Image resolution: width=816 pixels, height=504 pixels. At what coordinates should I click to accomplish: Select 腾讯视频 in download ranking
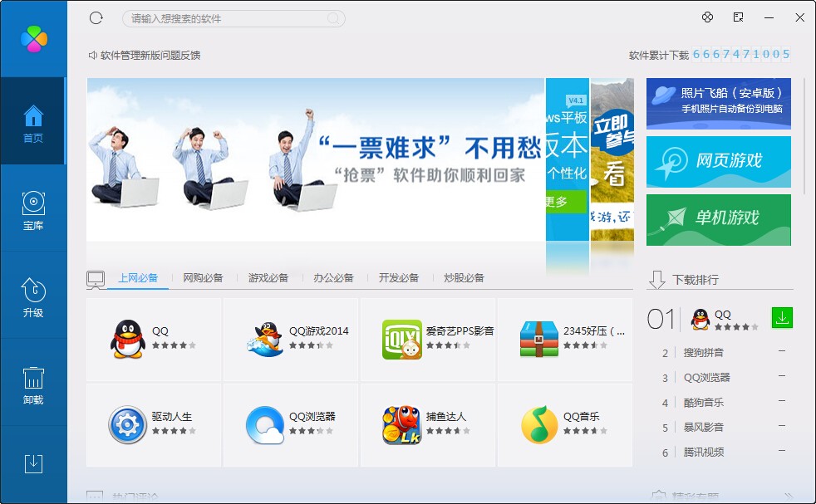pos(704,453)
